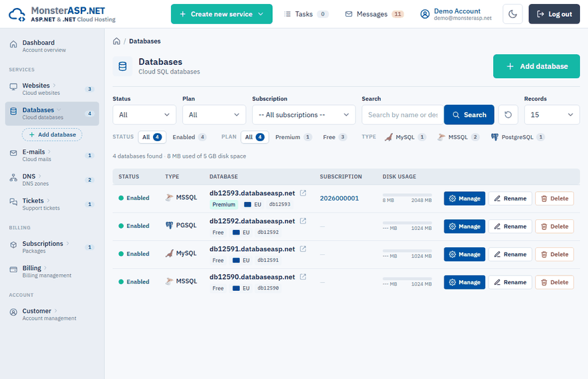Delete database db12593
Image resolution: width=588 pixels, height=379 pixels.
coord(554,199)
